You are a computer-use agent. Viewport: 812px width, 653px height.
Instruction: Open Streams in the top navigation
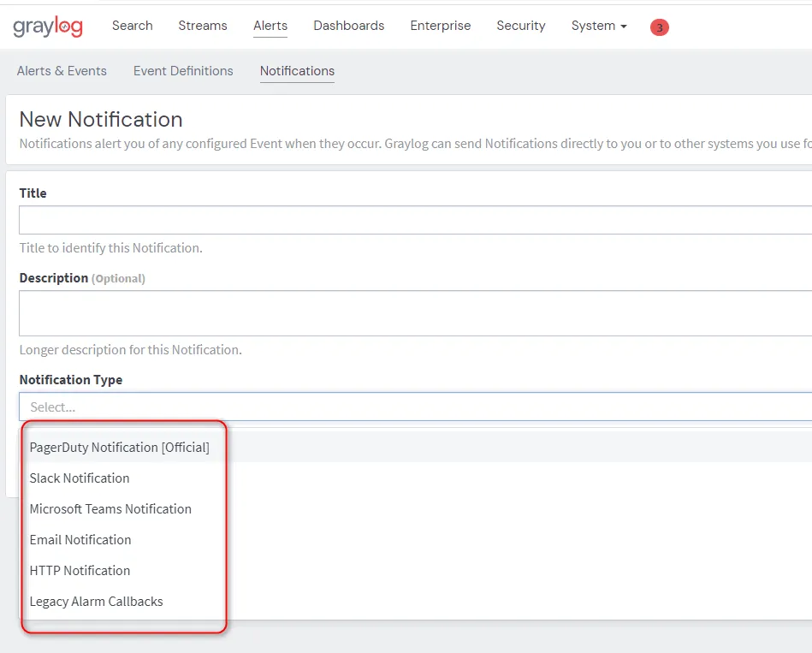(203, 26)
